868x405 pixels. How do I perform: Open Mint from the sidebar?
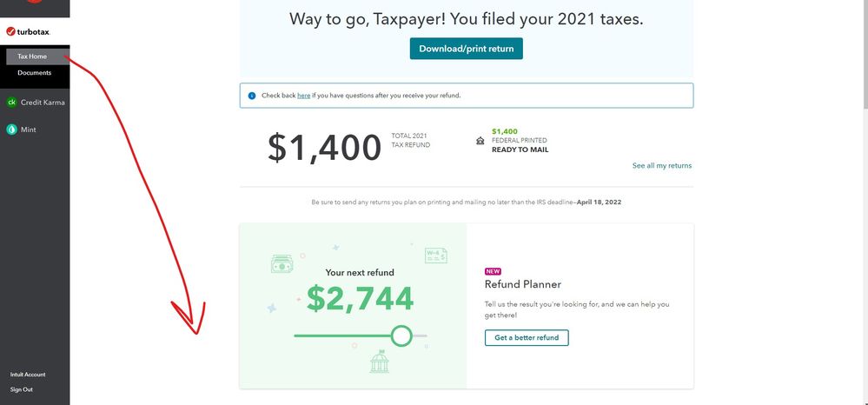tap(21, 129)
